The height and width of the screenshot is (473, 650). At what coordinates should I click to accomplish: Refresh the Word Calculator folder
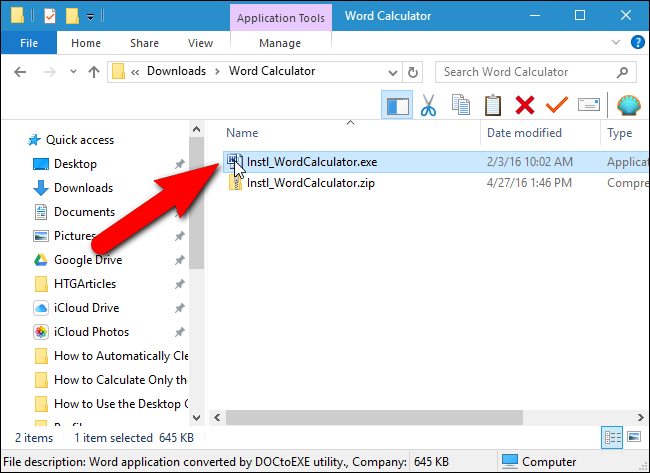click(x=412, y=73)
